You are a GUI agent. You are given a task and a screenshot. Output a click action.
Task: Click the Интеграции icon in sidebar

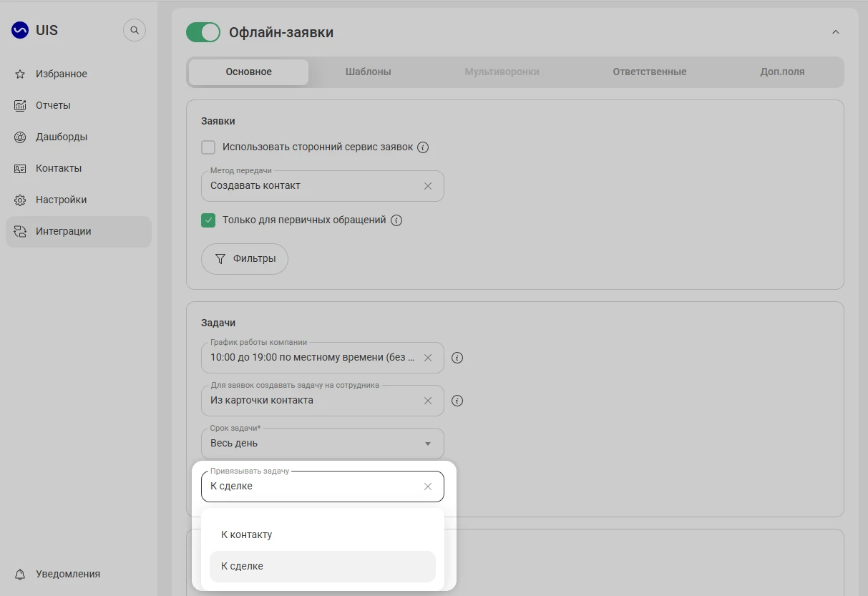pos(20,231)
